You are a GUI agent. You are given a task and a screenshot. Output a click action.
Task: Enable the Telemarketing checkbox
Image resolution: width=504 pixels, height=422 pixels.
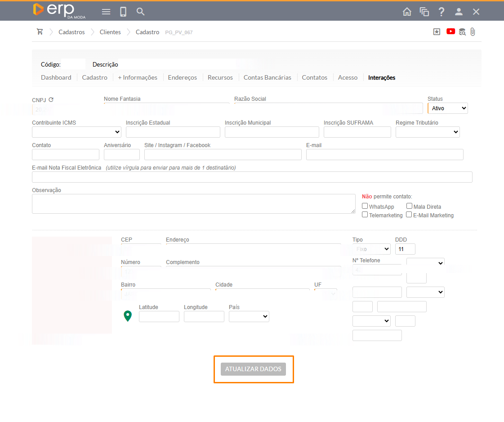pyautogui.click(x=365, y=215)
